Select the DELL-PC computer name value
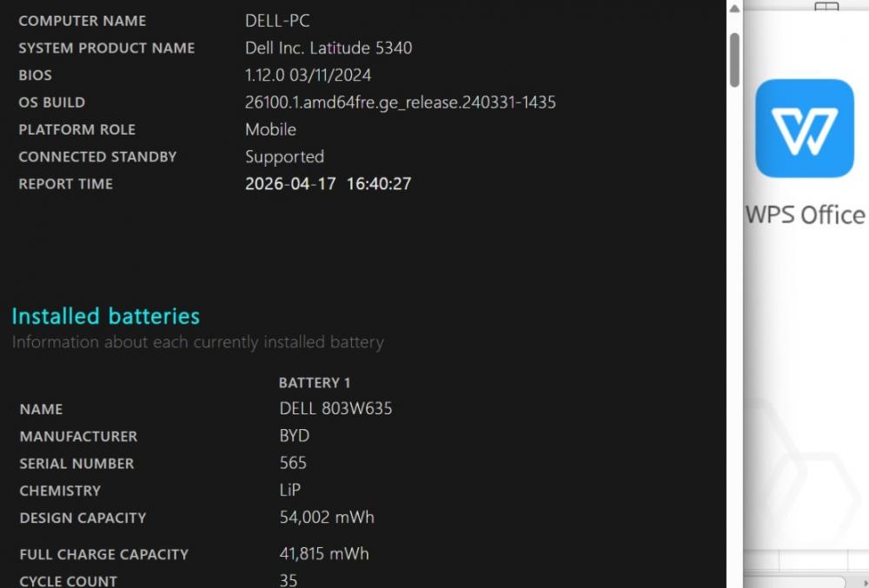Image resolution: width=869 pixels, height=588 pixels. pyautogui.click(x=277, y=21)
